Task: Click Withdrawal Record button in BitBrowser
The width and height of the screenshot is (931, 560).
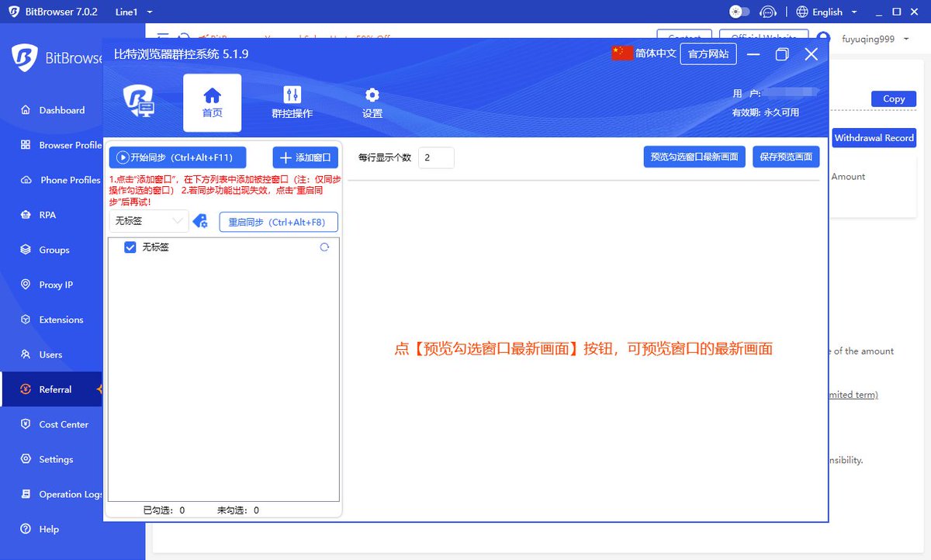Action: click(x=874, y=137)
